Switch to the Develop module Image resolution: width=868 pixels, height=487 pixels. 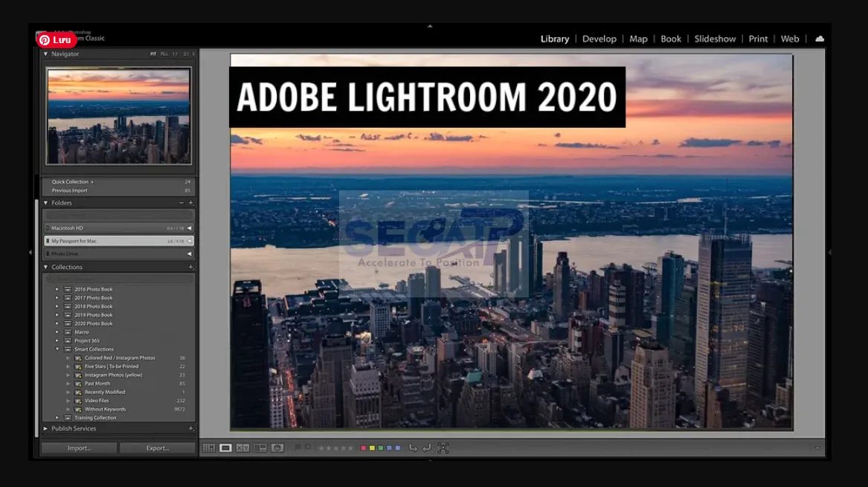pos(599,39)
